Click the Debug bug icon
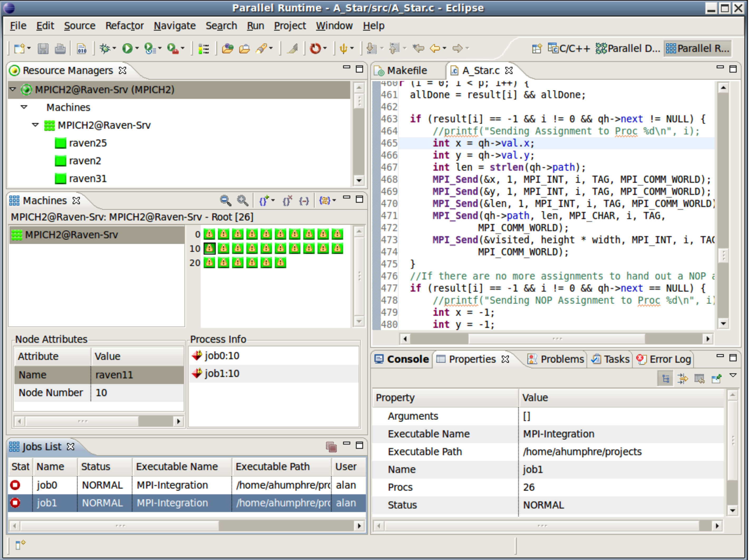The width and height of the screenshot is (749, 560). [x=105, y=49]
